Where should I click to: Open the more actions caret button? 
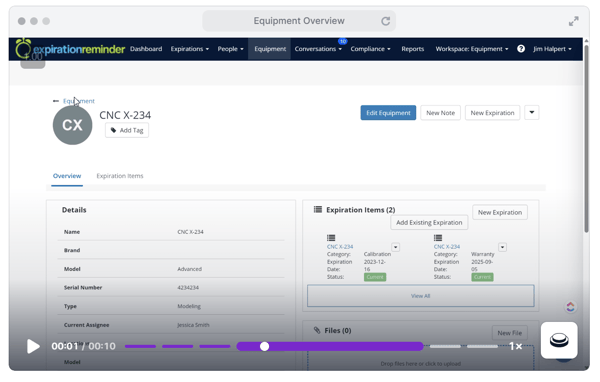(532, 113)
